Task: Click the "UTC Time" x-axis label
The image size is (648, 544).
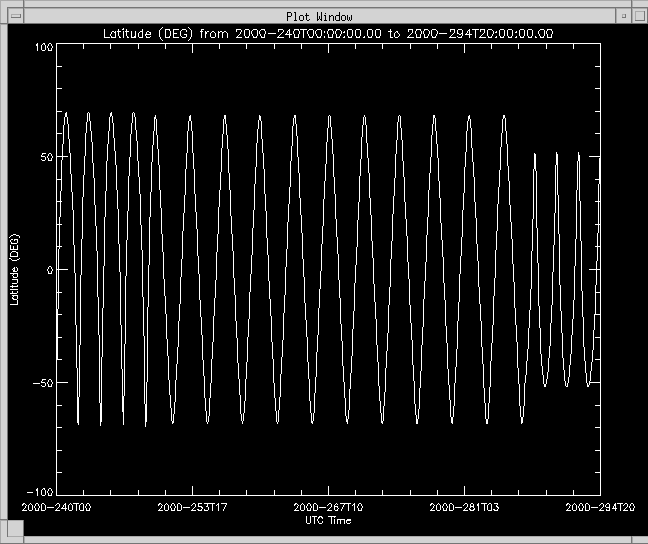Action: click(x=328, y=521)
